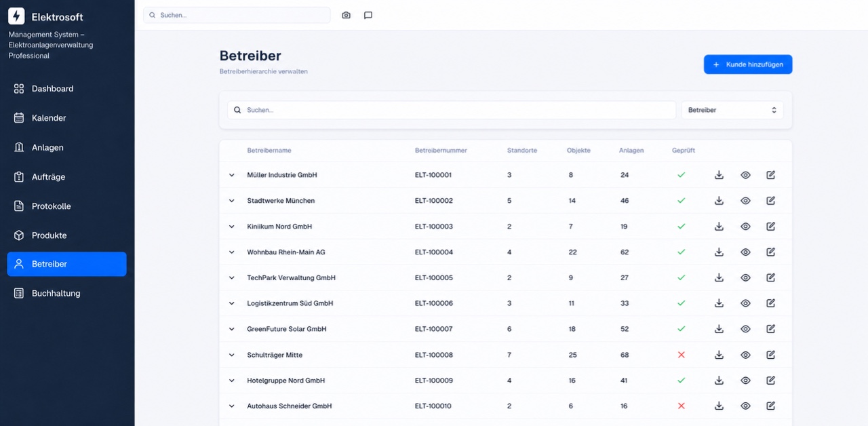868x426 pixels.
Task: Download TechPark Verwaltung GmbH data
Action: point(719,277)
